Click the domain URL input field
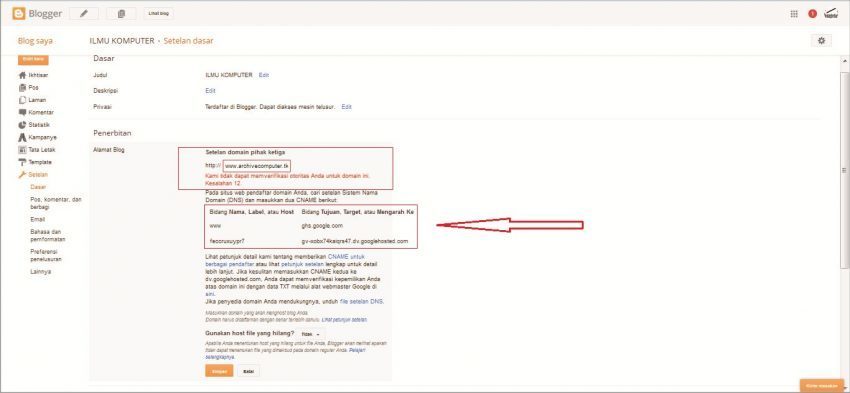Screen dimensions: 850x393 (x=257, y=165)
